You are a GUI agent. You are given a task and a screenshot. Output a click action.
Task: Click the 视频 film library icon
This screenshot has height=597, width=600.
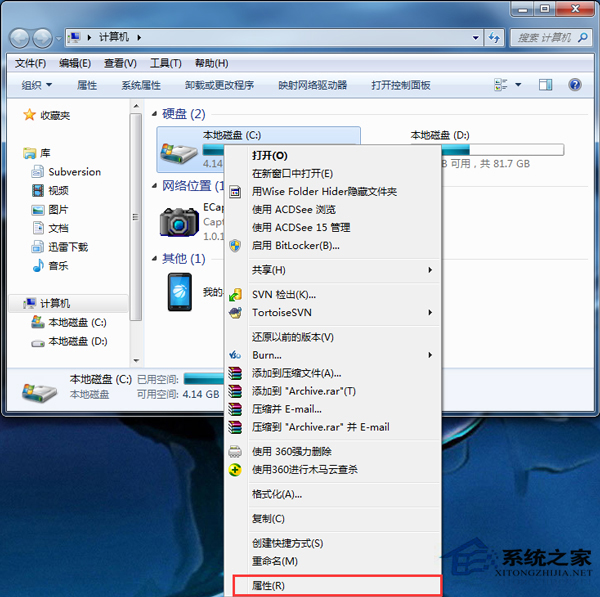38,190
